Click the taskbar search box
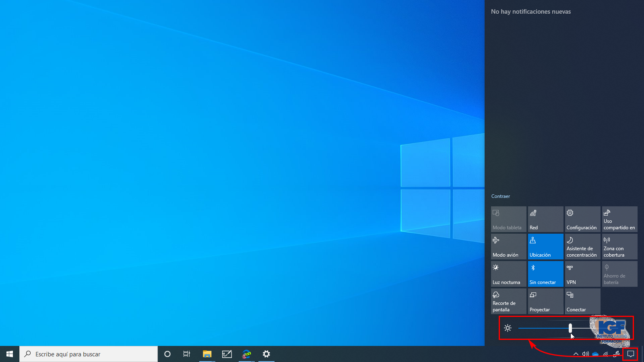The image size is (644, 362). point(89,354)
